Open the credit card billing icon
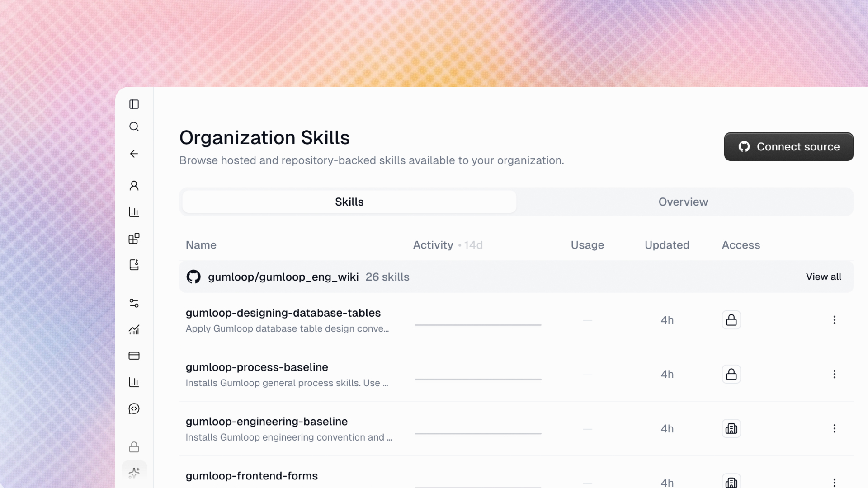 [x=134, y=356]
